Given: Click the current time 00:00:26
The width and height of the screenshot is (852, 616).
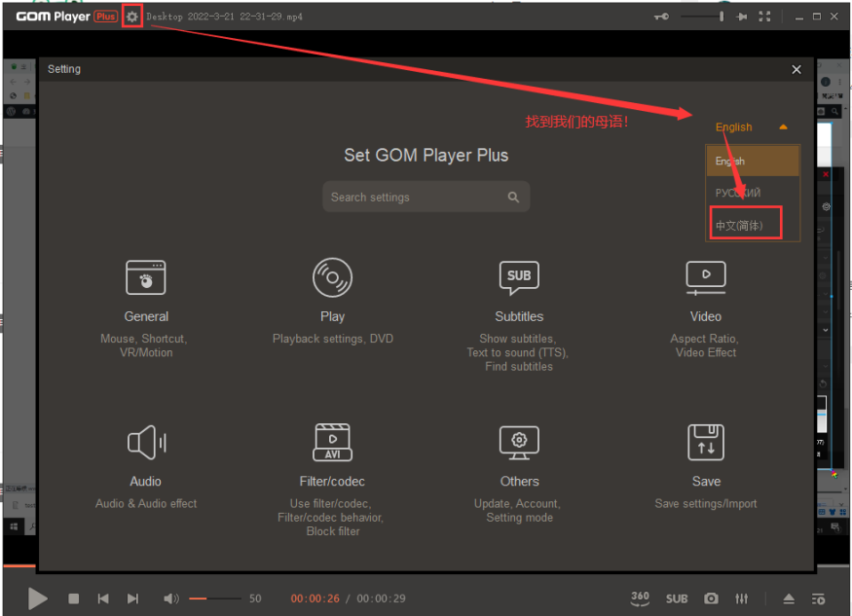Looking at the screenshot, I should [x=315, y=598].
